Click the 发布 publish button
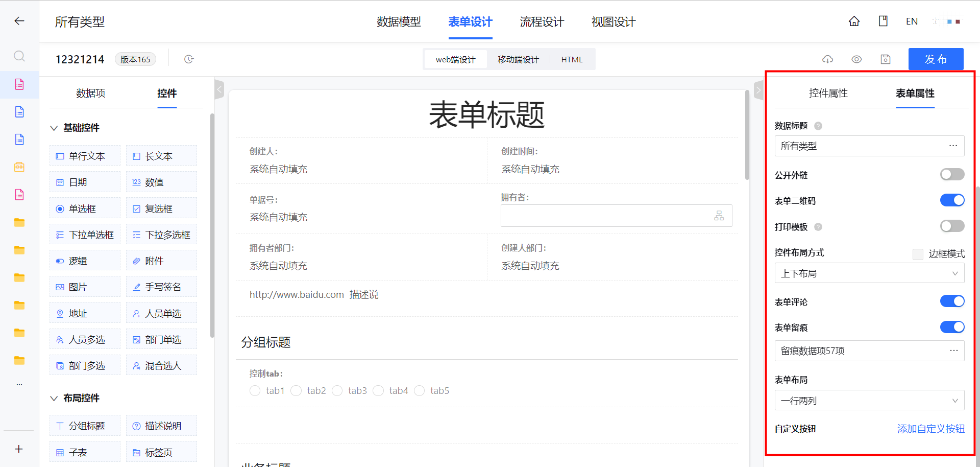 (x=936, y=59)
